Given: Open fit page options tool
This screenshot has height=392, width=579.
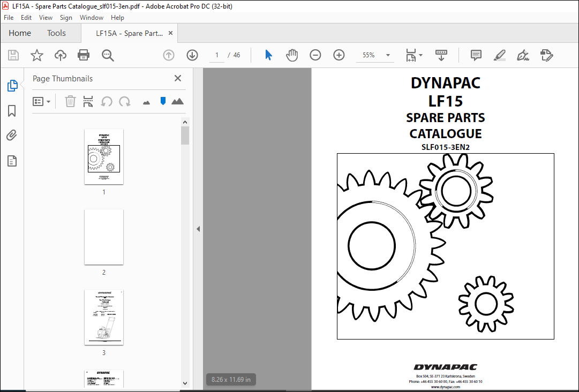Looking at the screenshot, I should tap(414, 55).
